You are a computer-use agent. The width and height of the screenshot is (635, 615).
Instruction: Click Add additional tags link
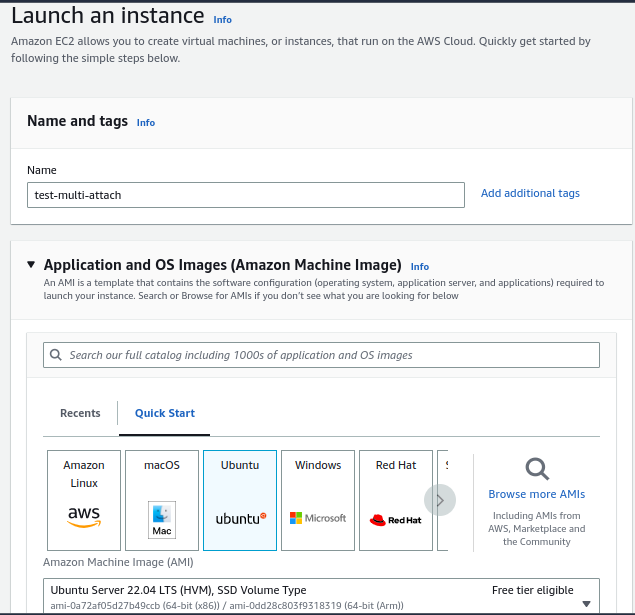click(530, 193)
